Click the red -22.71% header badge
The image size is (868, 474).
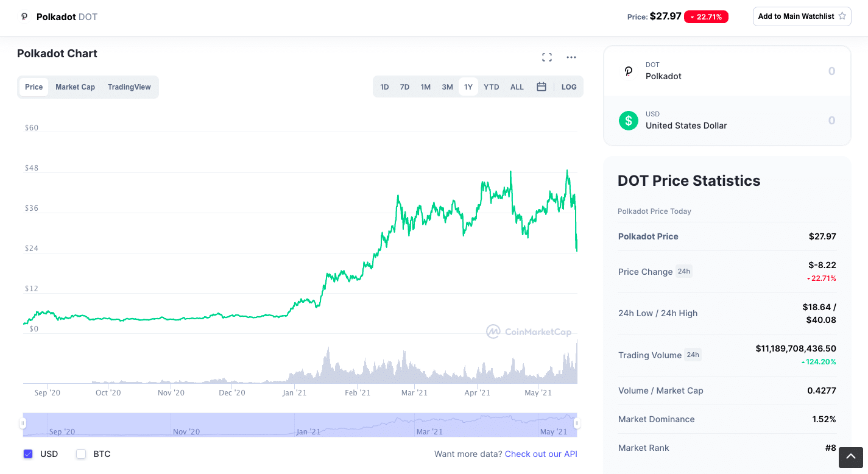click(706, 17)
